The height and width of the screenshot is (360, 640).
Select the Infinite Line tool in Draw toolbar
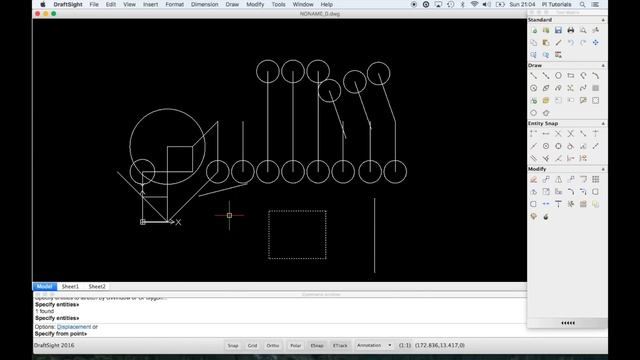coord(546,76)
